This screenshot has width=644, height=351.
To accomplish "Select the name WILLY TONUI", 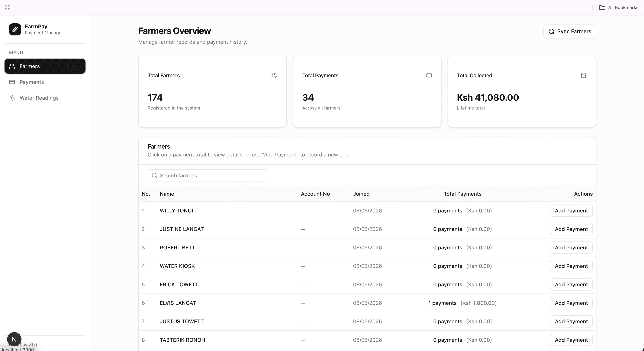I will [x=176, y=211].
